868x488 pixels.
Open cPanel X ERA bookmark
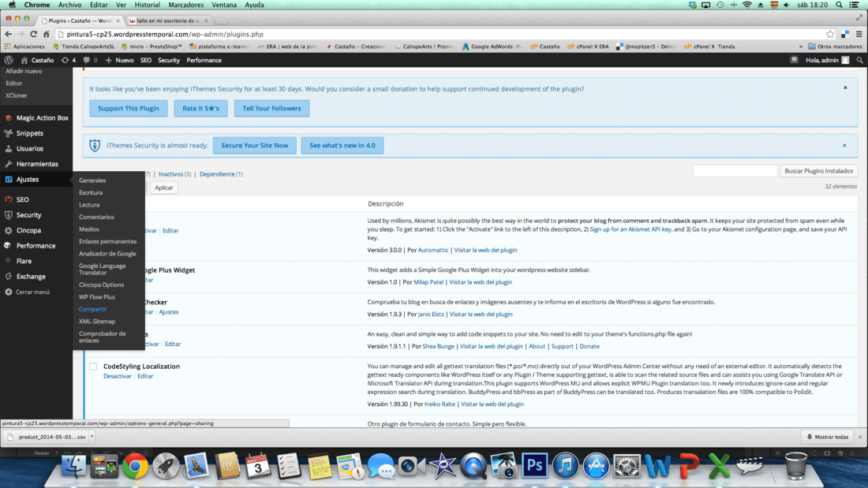point(588,47)
